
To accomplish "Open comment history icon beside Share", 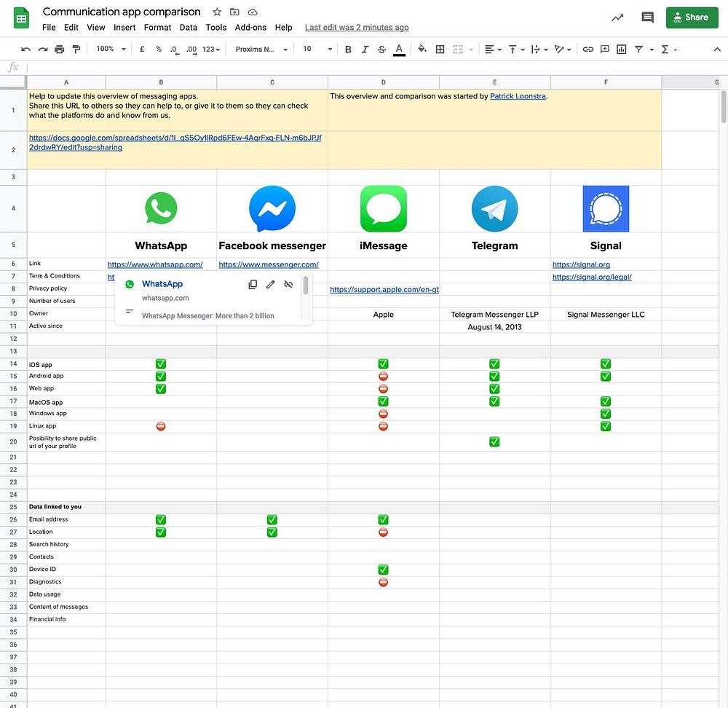I will pos(646,17).
